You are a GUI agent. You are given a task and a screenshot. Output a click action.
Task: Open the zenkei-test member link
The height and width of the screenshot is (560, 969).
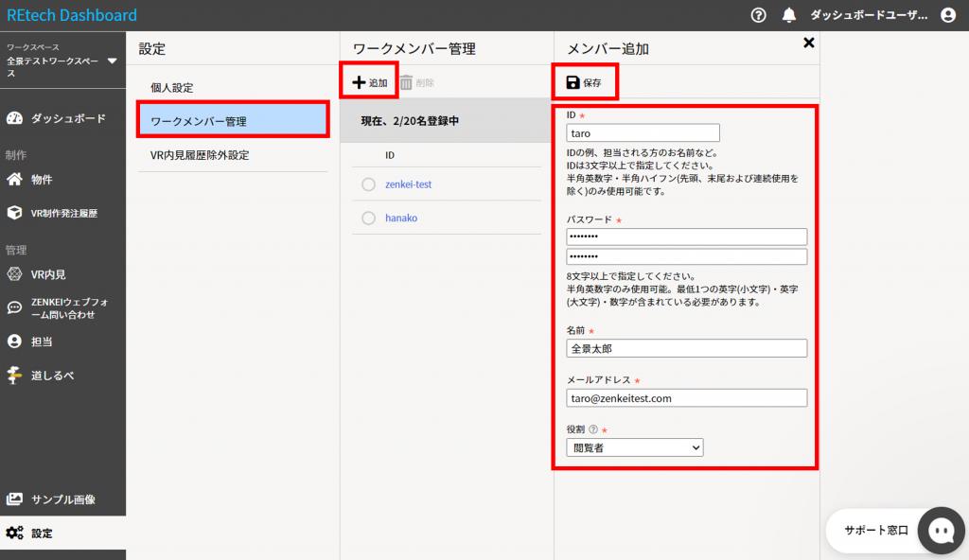[409, 184]
